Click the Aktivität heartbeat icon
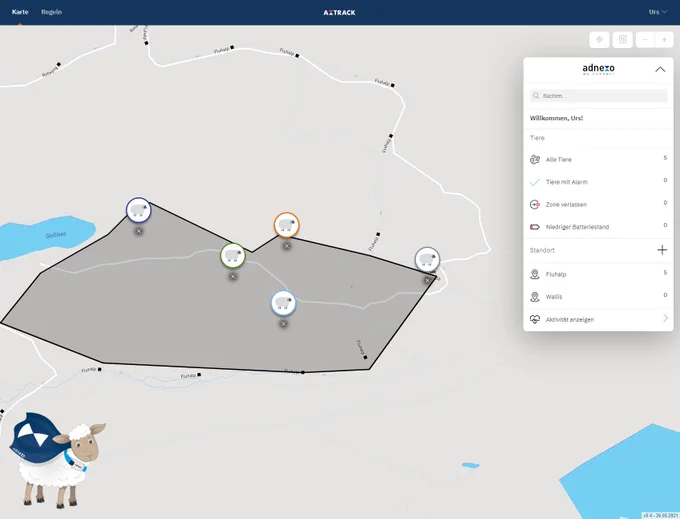 tap(535, 320)
